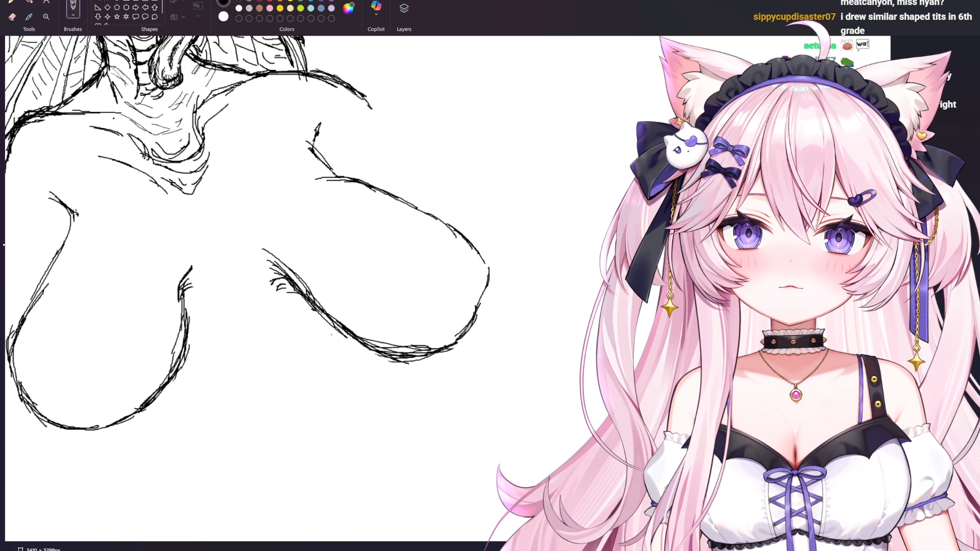Select the down arrow shape
This screenshot has width=980, height=551.
point(98,17)
